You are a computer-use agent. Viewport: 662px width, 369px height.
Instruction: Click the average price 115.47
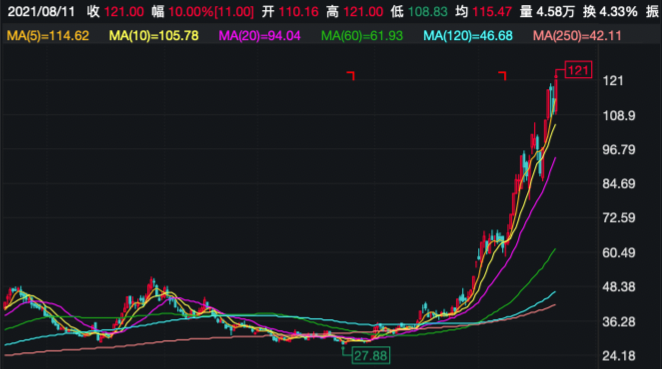pyautogui.click(x=492, y=11)
